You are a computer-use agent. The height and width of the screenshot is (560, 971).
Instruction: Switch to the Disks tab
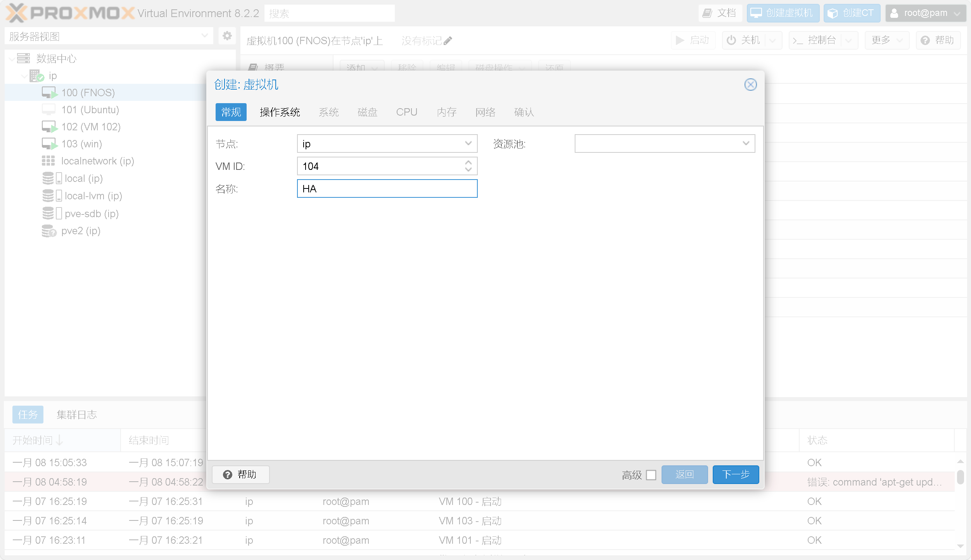pos(367,112)
